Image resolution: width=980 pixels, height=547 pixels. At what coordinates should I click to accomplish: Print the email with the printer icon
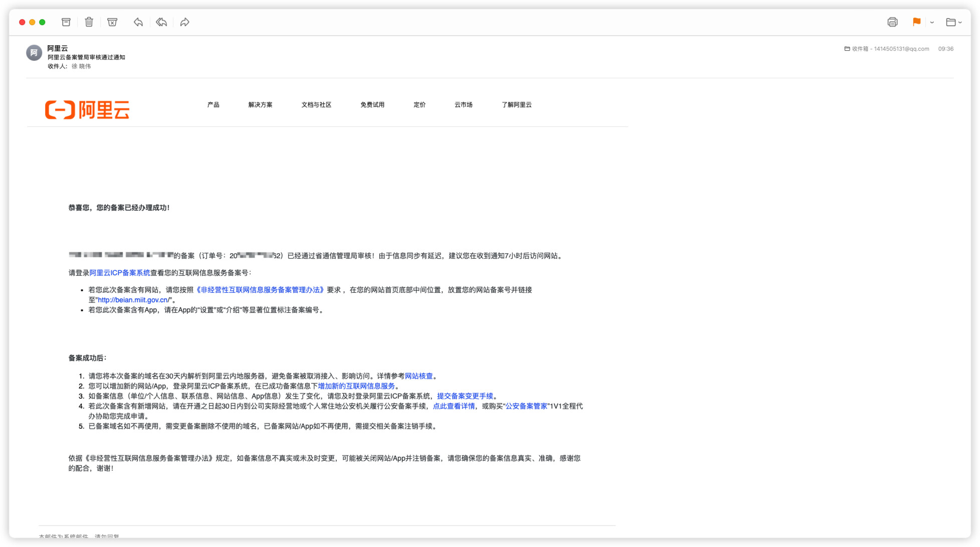tap(892, 22)
